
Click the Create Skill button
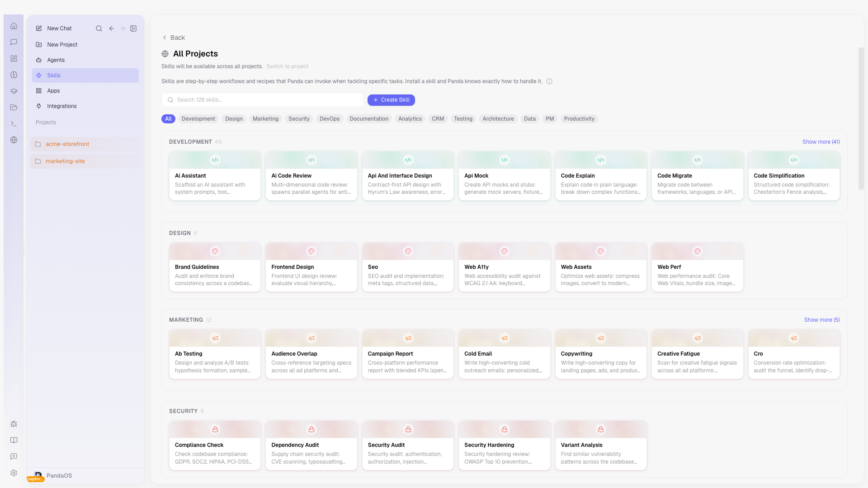pyautogui.click(x=391, y=100)
